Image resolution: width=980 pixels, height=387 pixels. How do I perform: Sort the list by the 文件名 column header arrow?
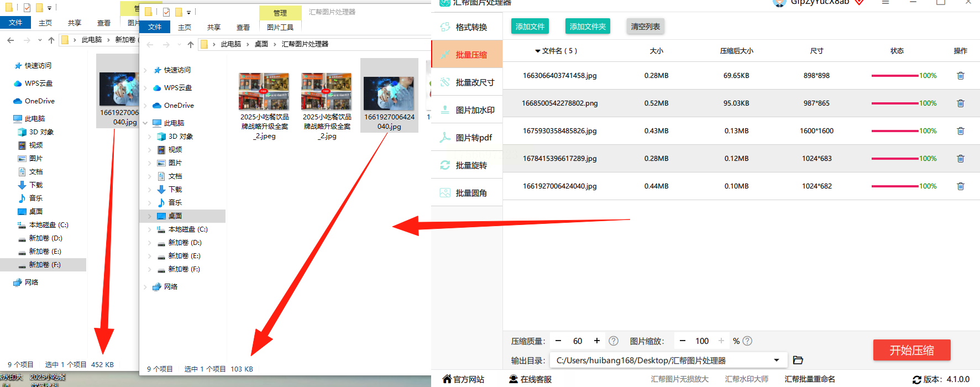(537, 51)
